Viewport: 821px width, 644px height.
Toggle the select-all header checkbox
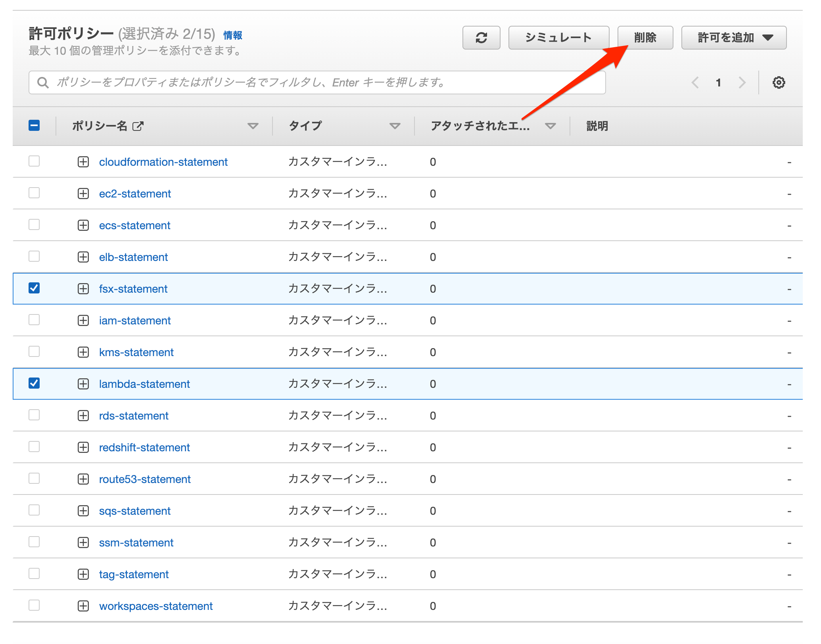[34, 126]
